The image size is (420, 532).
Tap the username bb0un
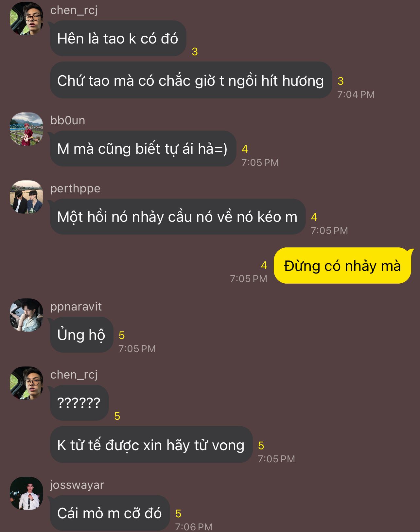[68, 120]
